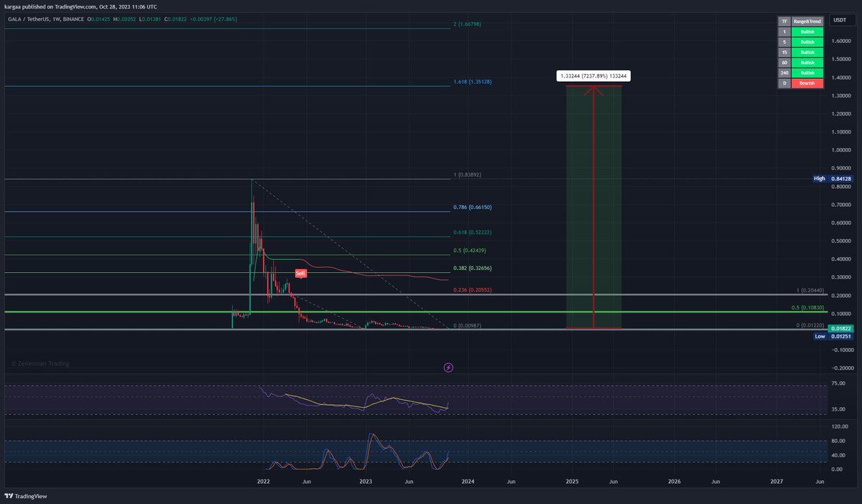Click the 1.60000 price axis label
This screenshot has width=862, height=504.
coord(842,41)
